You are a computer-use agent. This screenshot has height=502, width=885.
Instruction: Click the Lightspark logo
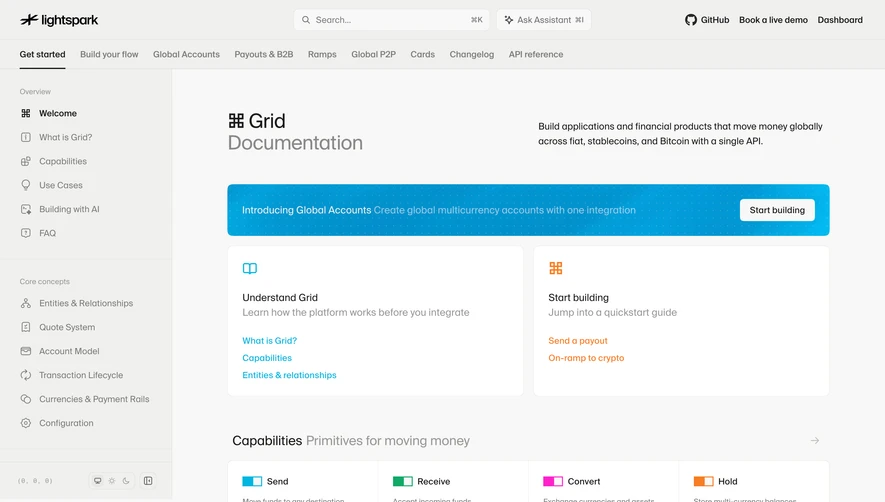point(59,20)
